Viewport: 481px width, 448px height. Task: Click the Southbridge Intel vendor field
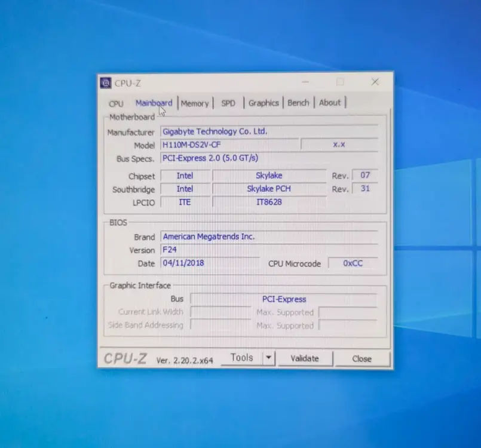(x=185, y=189)
